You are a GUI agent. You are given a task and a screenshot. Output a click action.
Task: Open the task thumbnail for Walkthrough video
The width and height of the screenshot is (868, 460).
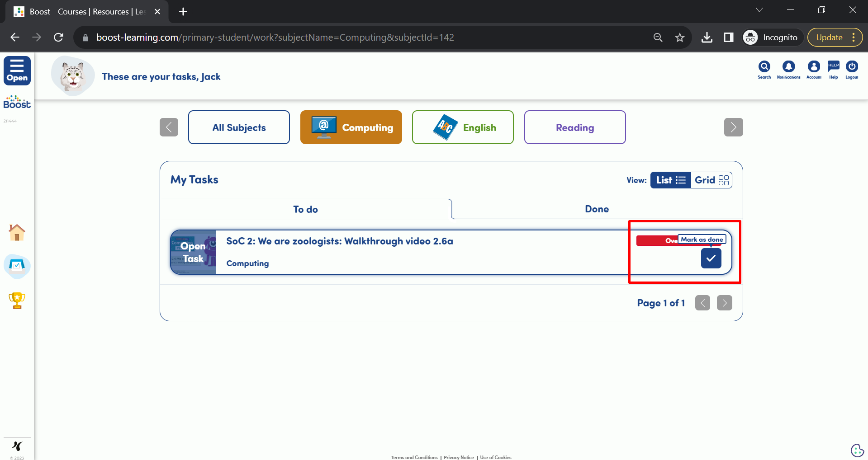[x=193, y=252]
